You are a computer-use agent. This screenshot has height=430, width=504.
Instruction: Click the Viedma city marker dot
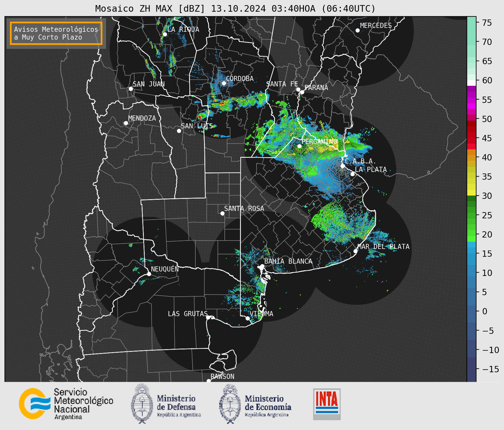[248, 318]
